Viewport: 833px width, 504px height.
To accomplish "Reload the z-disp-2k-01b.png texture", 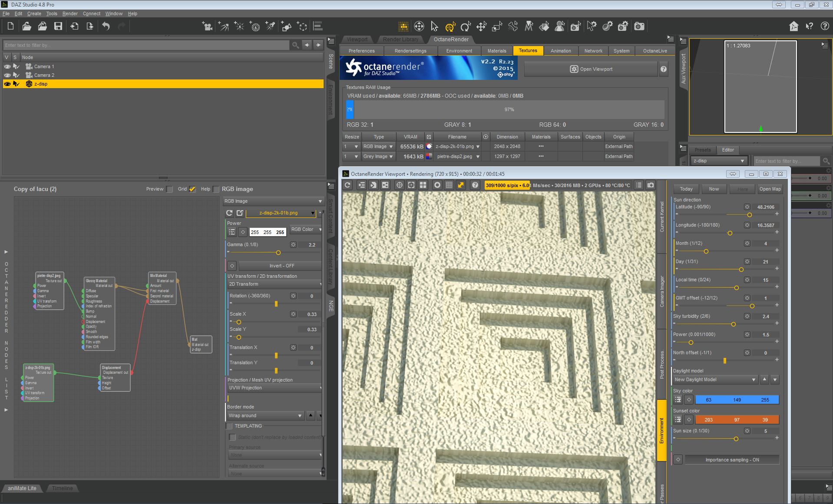I will (229, 213).
